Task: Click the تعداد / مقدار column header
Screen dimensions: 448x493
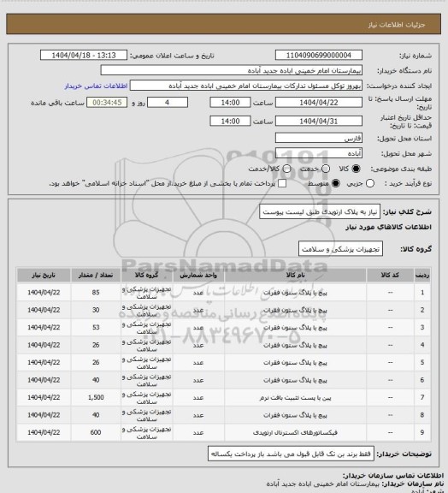Action: pyautogui.click(x=96, y=275)
